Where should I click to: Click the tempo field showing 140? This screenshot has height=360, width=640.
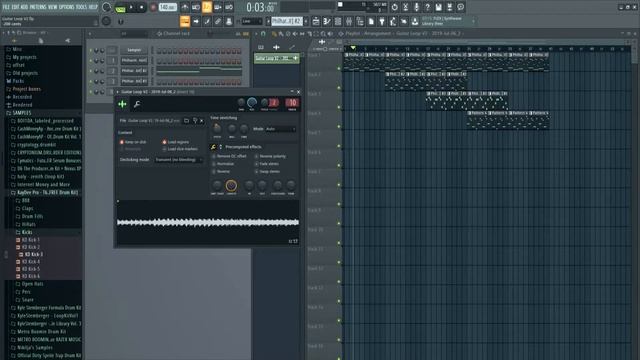point(167,7)
